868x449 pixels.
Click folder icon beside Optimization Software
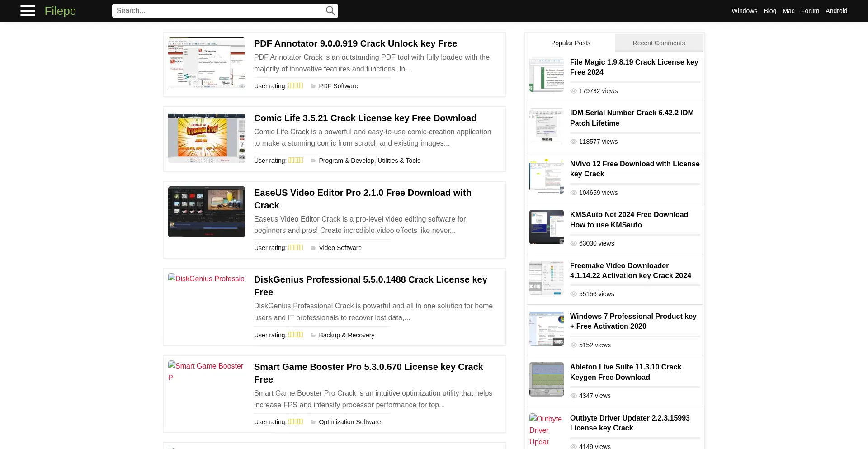313,422
